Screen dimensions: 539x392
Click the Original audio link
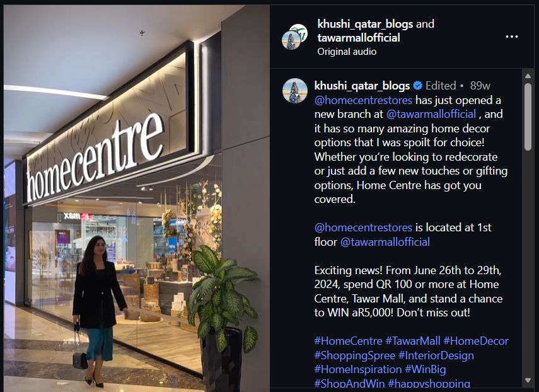tap(347, 52)
